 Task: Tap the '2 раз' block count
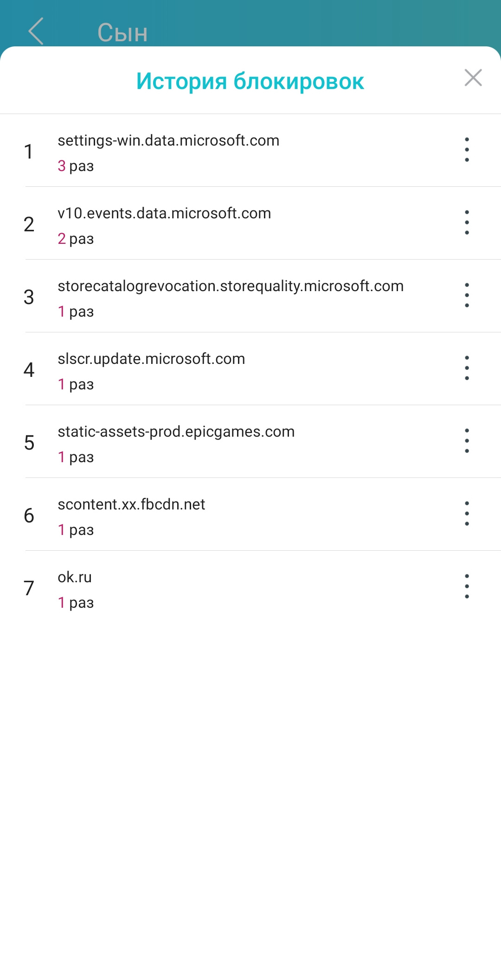coord(76,239)
